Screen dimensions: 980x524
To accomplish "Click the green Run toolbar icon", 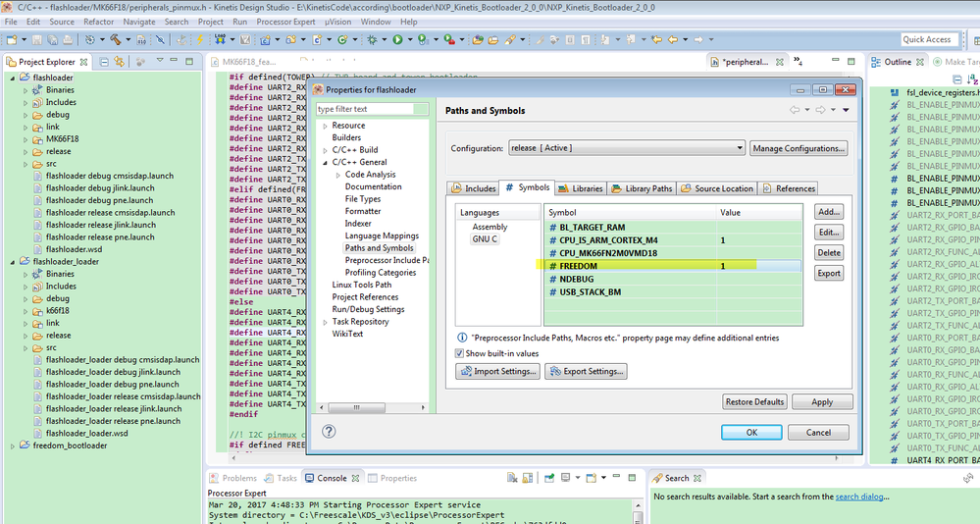I will pos(397,39).
